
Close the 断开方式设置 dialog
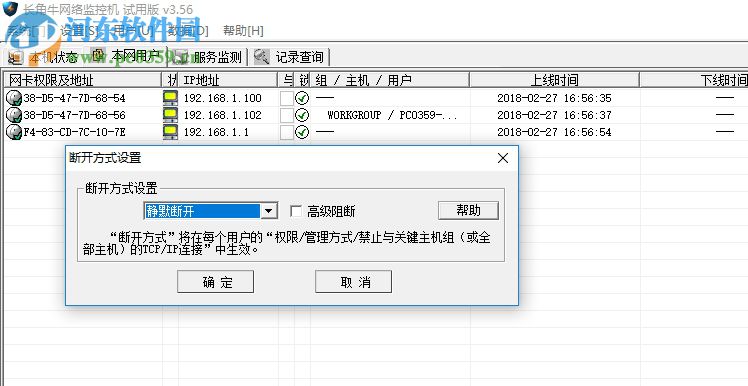503,158
